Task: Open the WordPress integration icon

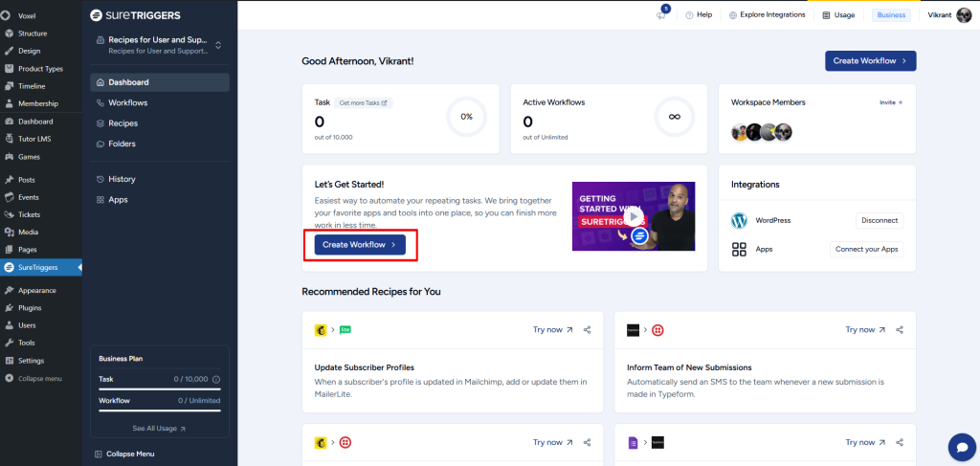Action: pyautogui.click(x=739, y=220)
